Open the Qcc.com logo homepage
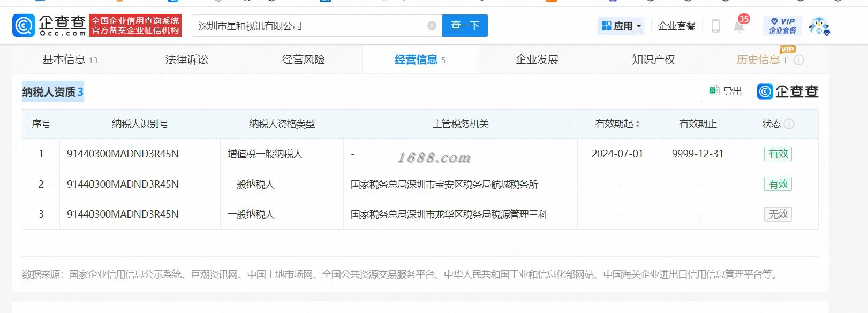 [49, 26]
